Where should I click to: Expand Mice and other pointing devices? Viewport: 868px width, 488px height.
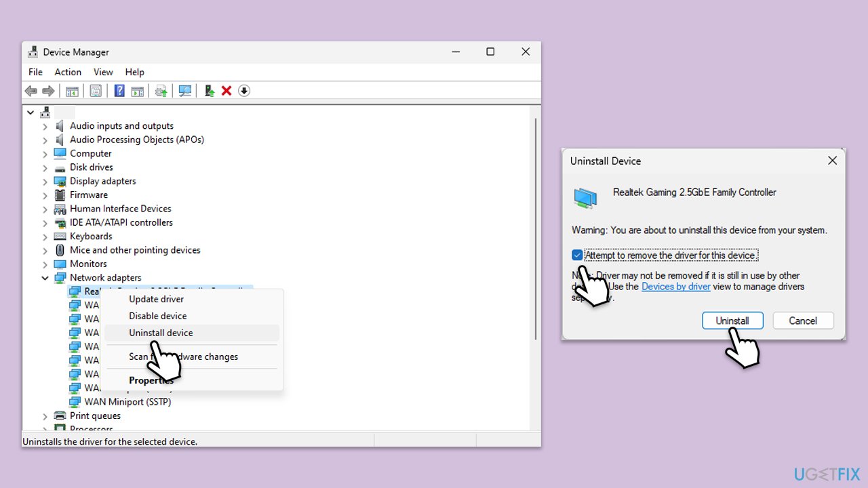pos(45,250)
